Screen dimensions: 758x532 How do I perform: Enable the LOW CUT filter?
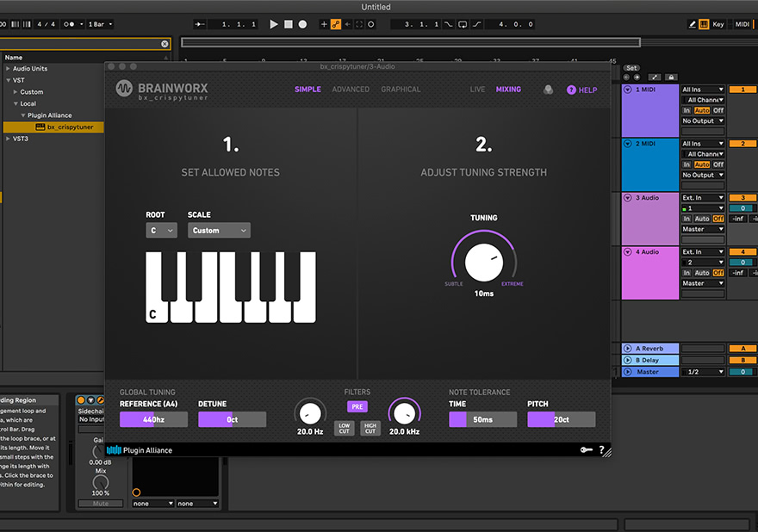[x=344, y=428]
